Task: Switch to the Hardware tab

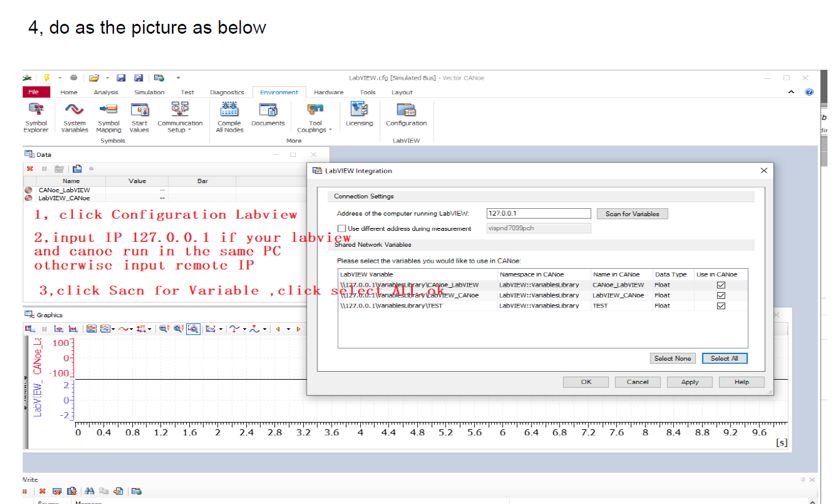Action: (329, 92)
